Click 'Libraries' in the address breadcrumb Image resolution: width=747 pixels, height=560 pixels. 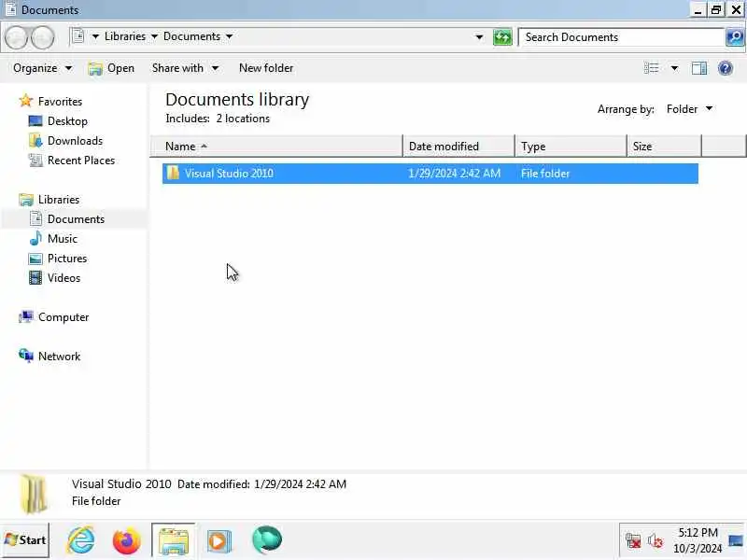[125, 36]
